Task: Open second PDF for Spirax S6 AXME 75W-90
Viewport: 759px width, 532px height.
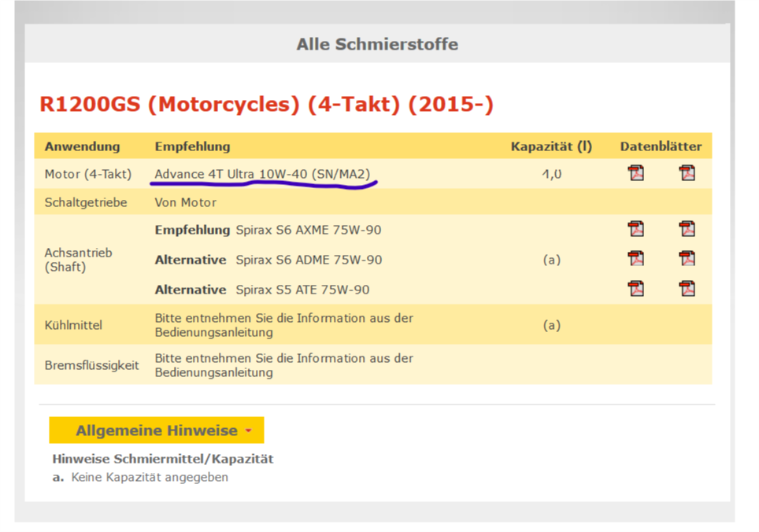Action: point(687,228)
